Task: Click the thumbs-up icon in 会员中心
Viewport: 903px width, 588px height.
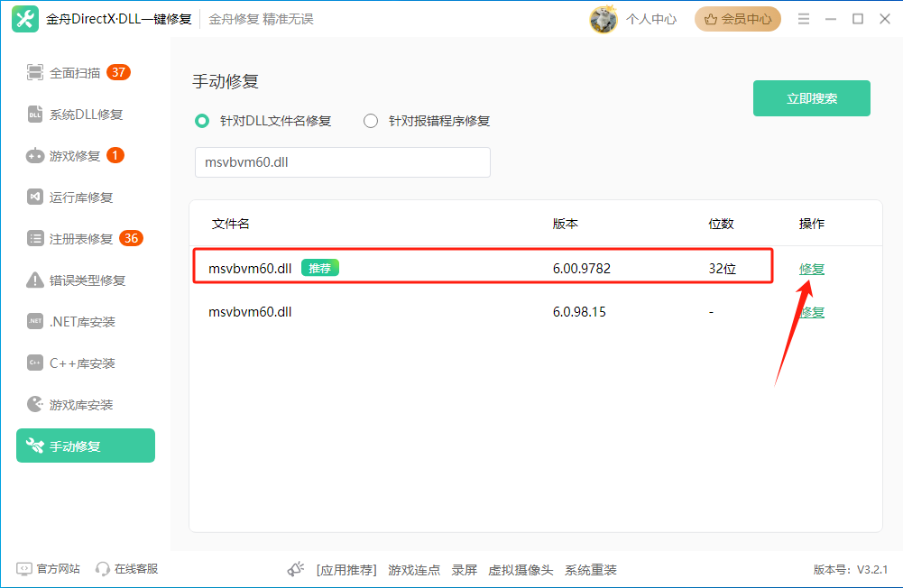Action: point(711,20)
